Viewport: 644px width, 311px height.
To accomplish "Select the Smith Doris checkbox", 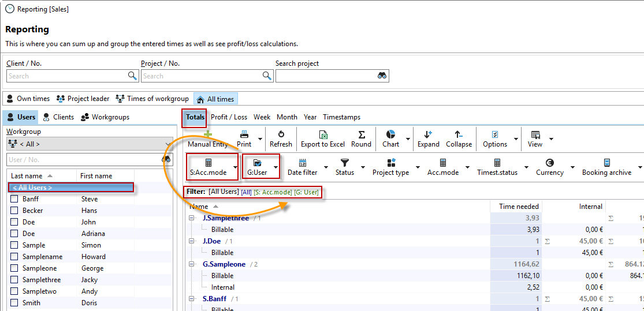I will point(14,303).
